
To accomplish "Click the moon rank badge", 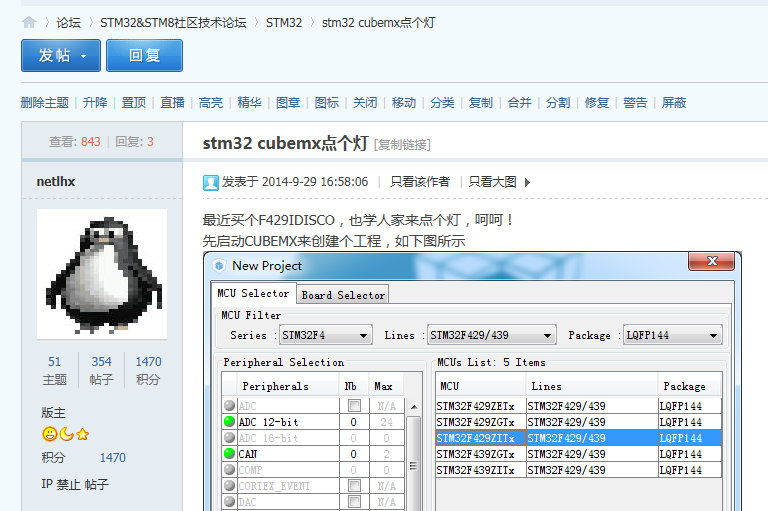I will (66, 434).
